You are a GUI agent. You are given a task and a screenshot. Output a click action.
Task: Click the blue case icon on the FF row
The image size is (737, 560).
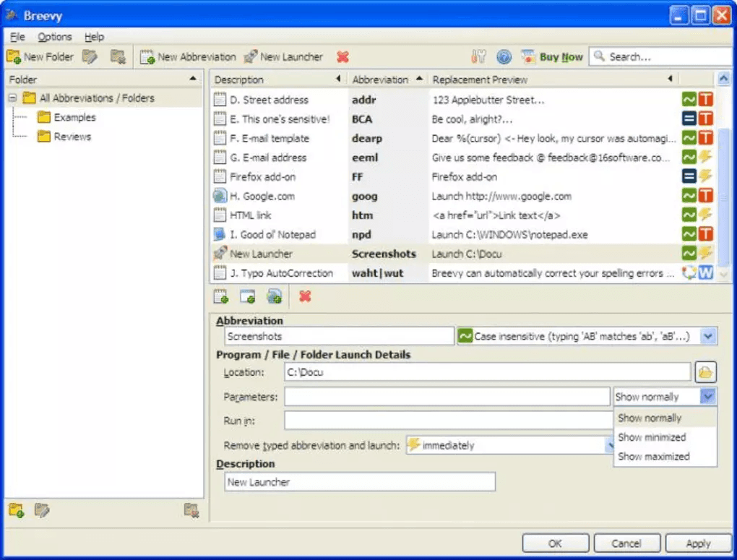coord(689,177)
